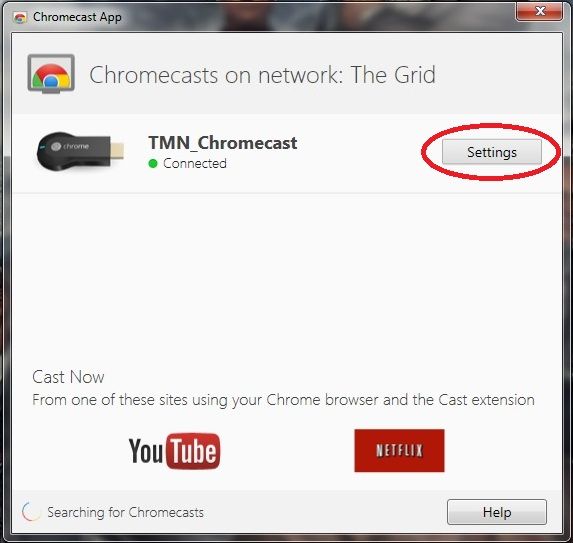Select the TMN_Chromecast device name
Viewport: 573px width, 543px height.
tap(223, 143)
